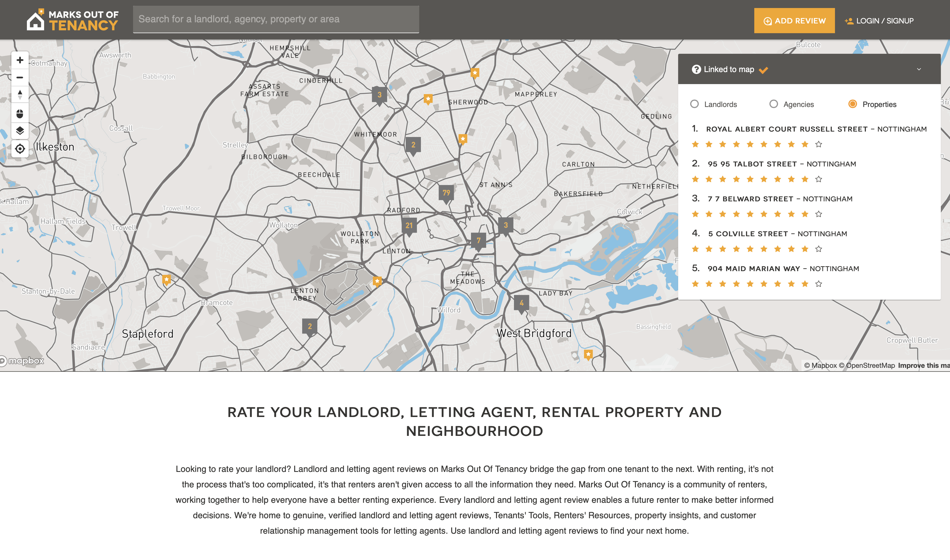Open the cluster marker labeled 79
Viewport: 950px width, 560px height.
(446, 193)
